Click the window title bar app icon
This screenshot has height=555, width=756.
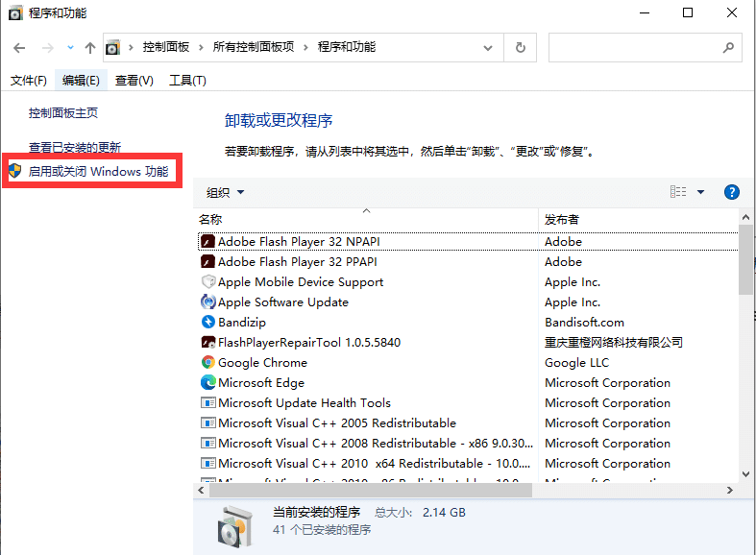pos(15,12)
